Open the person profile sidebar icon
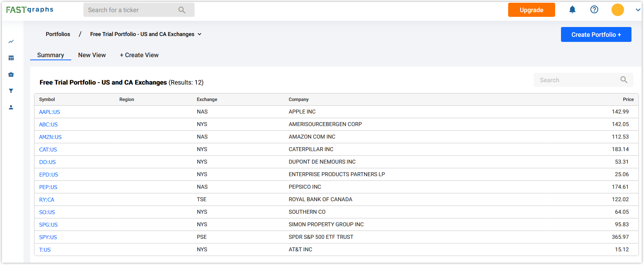Image resolution: width=644 pixels, height=265 pixels. [11, 107]
